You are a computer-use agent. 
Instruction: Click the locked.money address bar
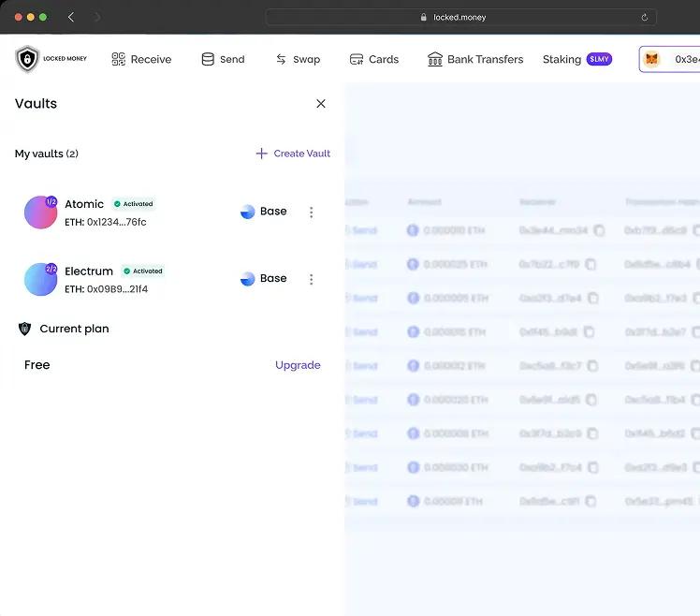coord(460,17)
